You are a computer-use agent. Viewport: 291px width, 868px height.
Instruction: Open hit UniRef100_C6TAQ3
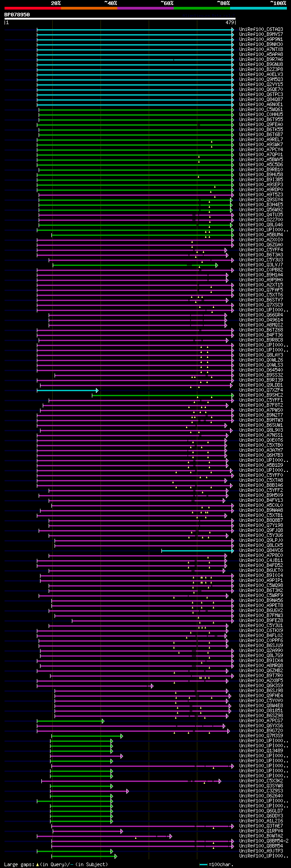(x=261, y=30)
